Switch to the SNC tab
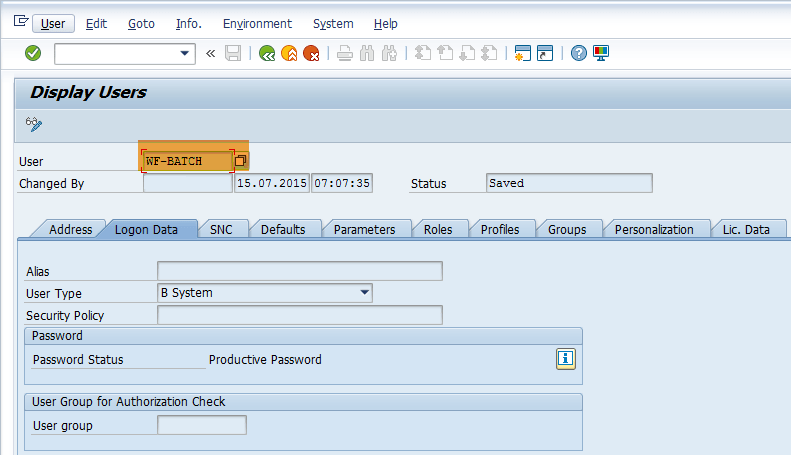This screenshot has width=791, height=455. 221,230
